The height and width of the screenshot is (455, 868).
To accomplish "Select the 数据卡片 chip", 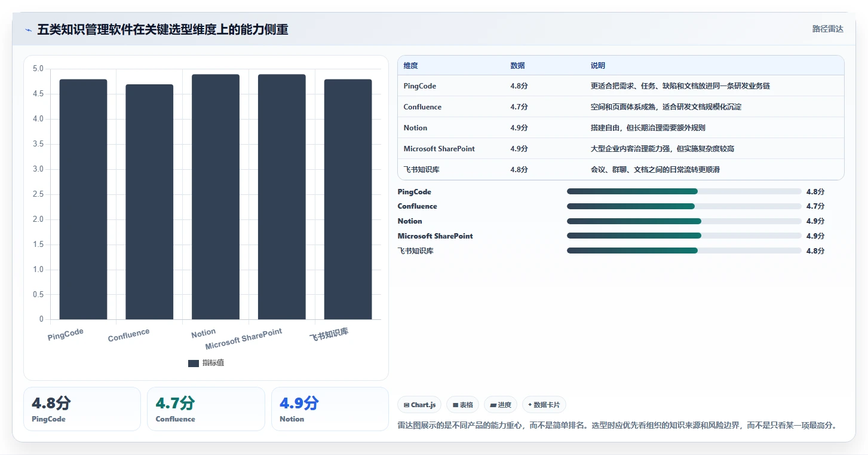I will (x=544, y=405).
